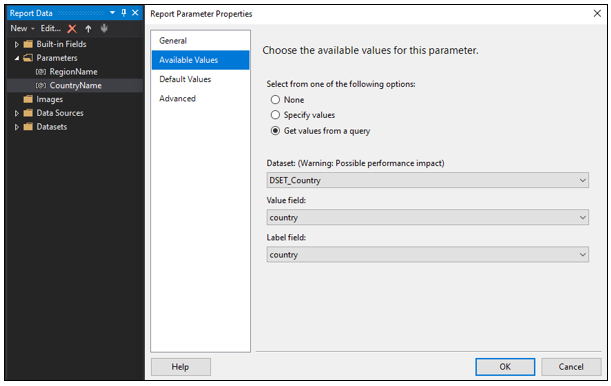611x386 pixels.
Task: Open Report Data window position dropdown arrow
Action: (112, 13)
